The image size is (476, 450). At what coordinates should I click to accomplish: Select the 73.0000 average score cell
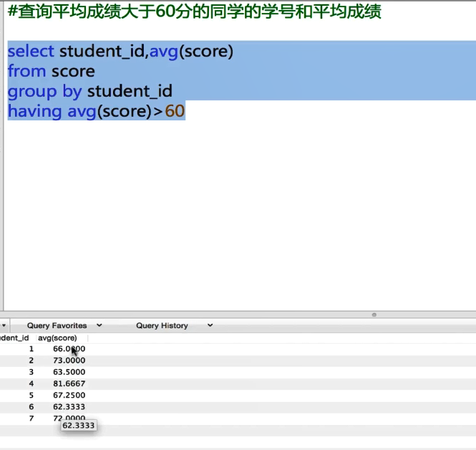[69, 360]
